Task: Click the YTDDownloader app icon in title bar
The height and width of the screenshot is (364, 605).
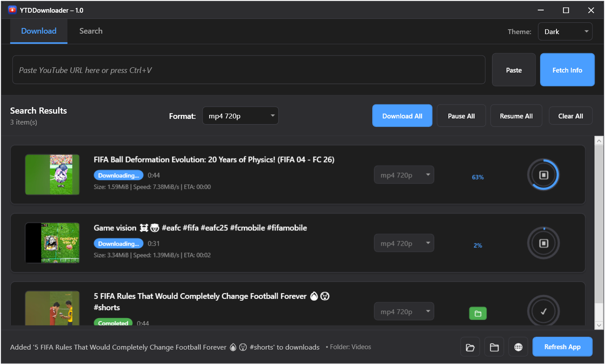Action: click(12, 10)
